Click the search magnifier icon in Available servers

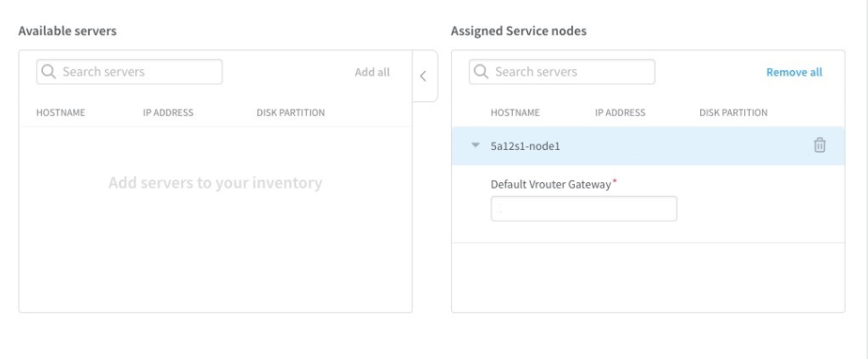pos(48,72)
